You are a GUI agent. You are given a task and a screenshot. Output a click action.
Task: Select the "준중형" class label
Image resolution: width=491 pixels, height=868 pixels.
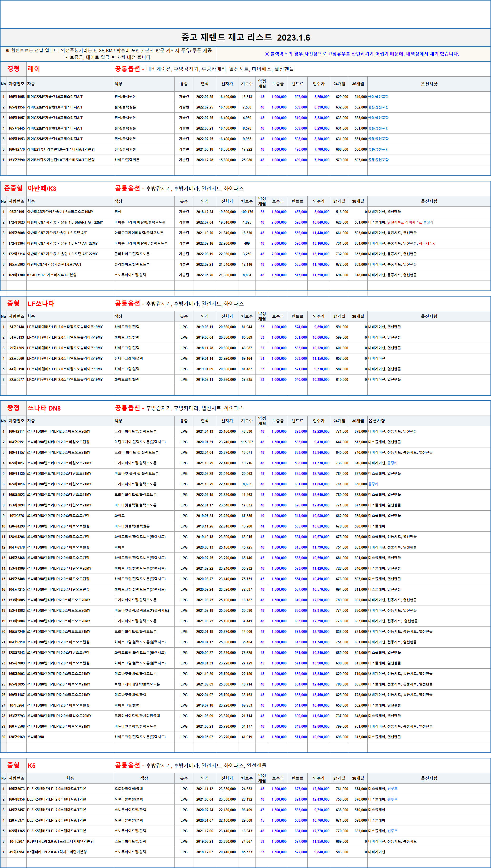point(13,188)
